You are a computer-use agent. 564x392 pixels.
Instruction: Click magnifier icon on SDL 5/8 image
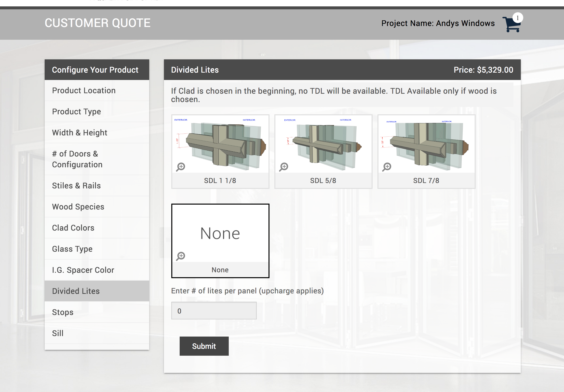(284, 167)
